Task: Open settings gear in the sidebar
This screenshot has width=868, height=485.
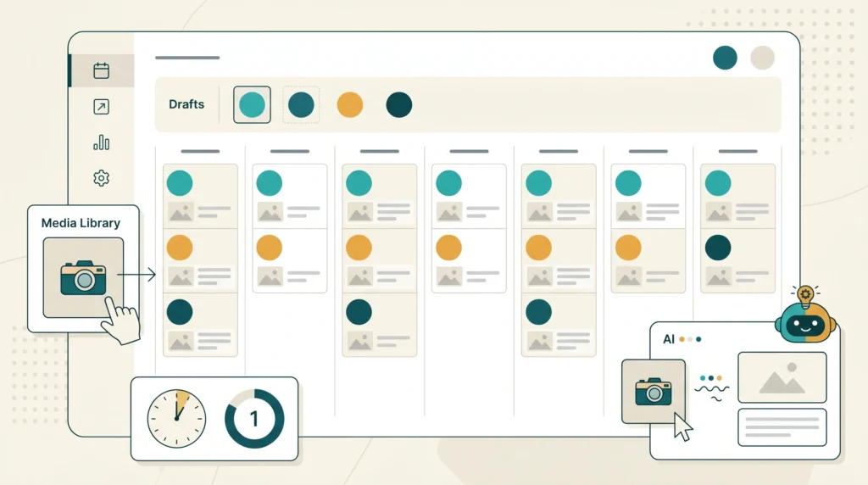Action: [102, 178]
